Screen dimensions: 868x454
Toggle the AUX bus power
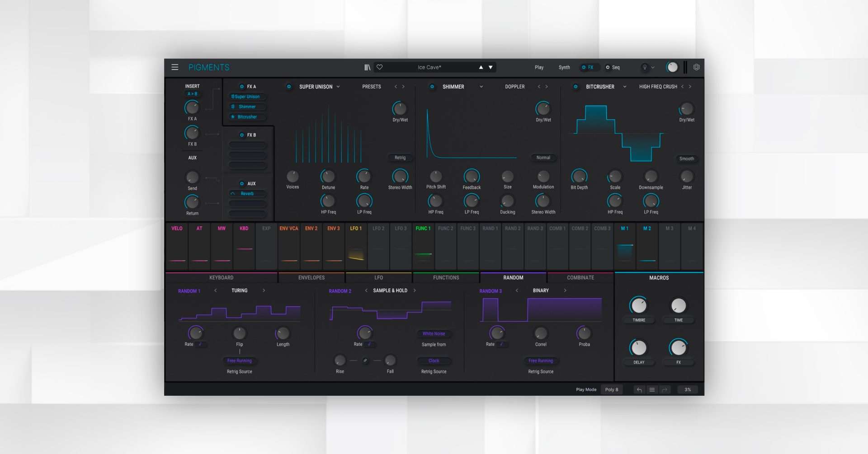point(242,183)
